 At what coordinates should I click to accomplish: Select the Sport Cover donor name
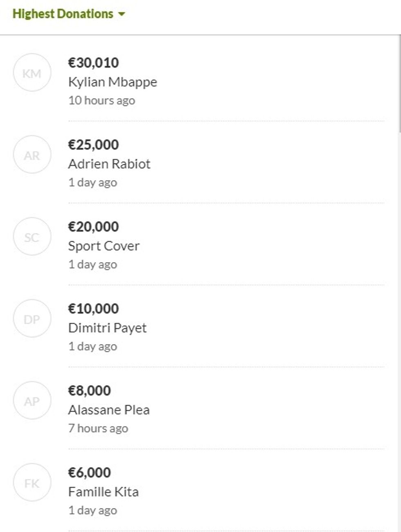[x=104, y=246]
